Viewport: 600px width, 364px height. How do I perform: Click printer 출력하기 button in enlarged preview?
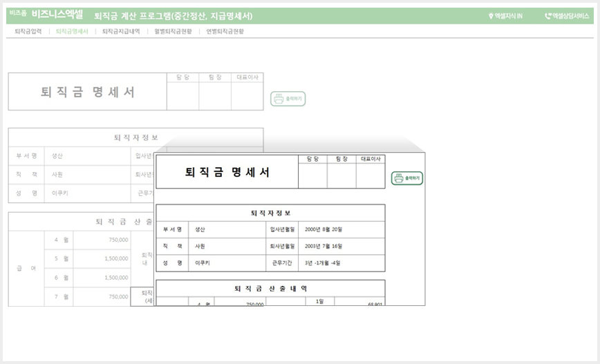(407, 178)
